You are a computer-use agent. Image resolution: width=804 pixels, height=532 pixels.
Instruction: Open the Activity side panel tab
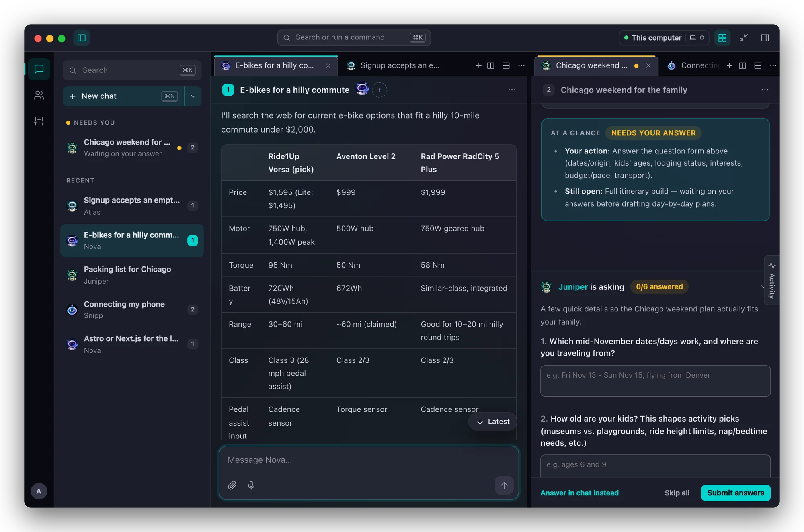(771, 280)
